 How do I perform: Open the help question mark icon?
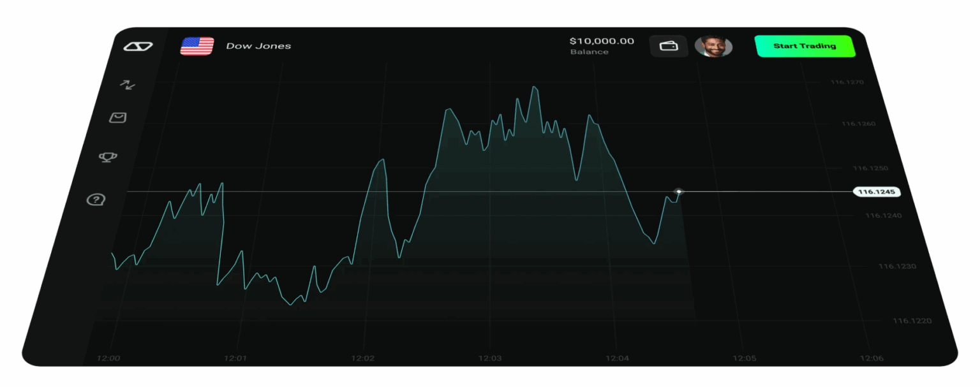click(96, 200)
